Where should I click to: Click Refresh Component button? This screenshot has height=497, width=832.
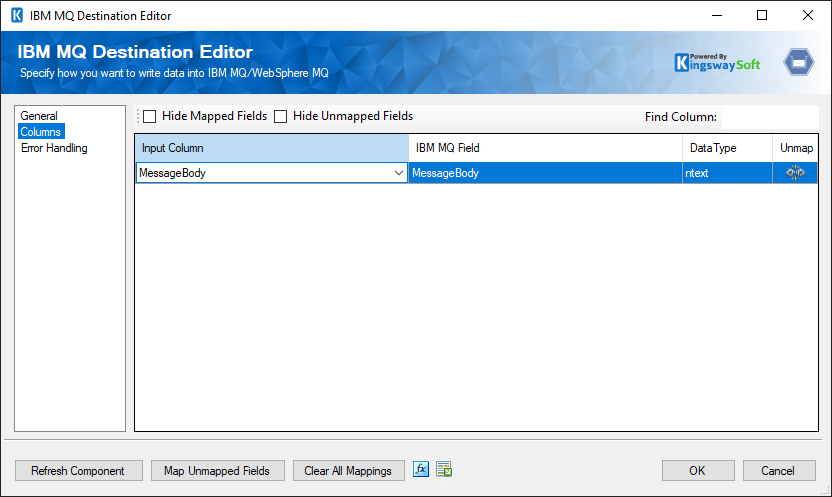(x=79, y=470)
